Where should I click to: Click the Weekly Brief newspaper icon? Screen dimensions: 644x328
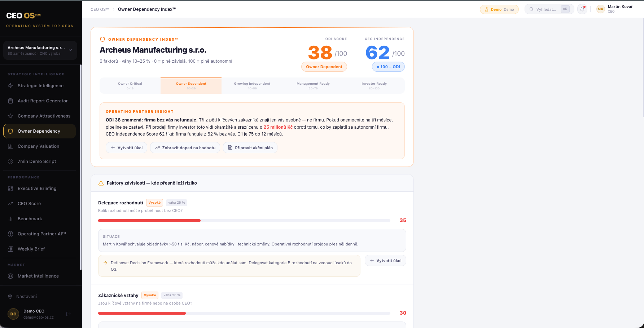tap(10, 249)
